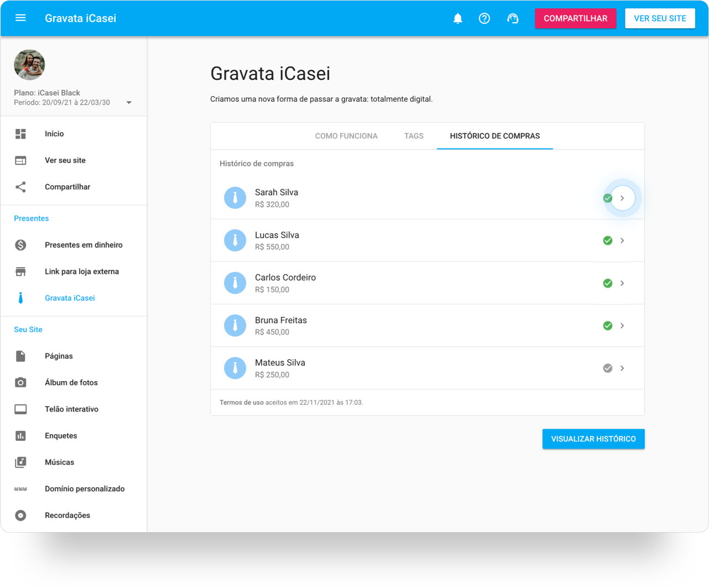Click the Gravata iCasei tie icon in sidebar
The image size is (709, 588).
[20, 298]
